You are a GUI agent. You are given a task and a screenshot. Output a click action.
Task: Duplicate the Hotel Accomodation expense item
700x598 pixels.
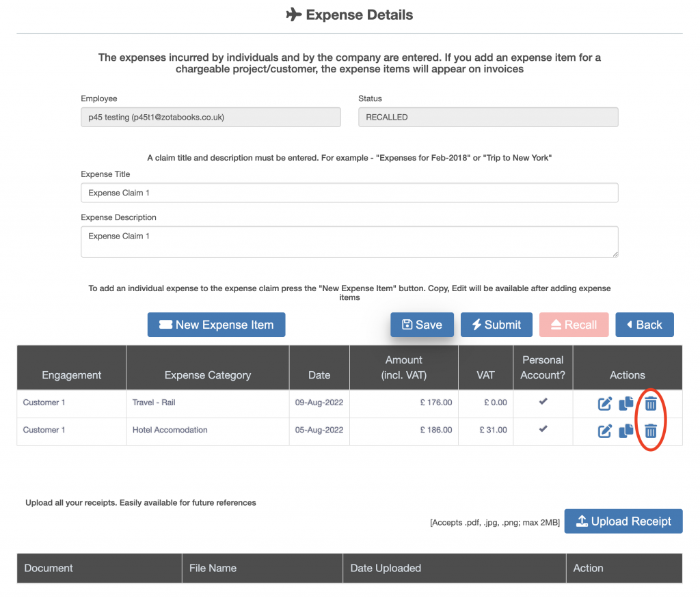point(626,431)
